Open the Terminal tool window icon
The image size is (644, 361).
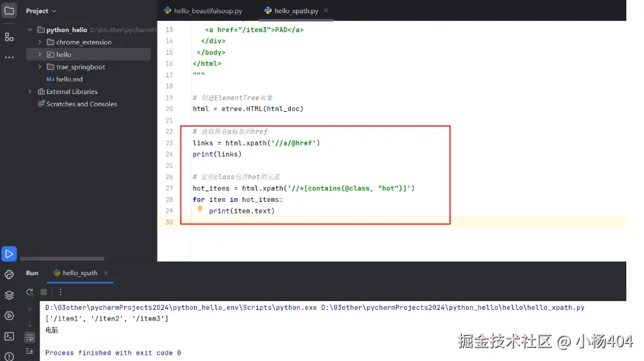pyautogui.click(x=9, y=336)
